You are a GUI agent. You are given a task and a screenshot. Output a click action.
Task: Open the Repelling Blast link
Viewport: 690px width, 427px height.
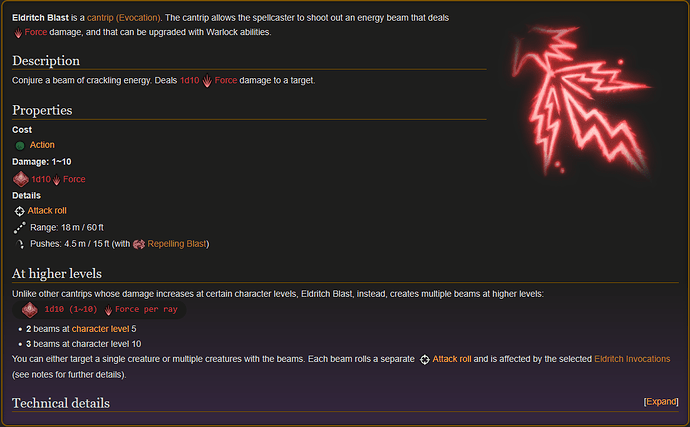click(177, 244)
